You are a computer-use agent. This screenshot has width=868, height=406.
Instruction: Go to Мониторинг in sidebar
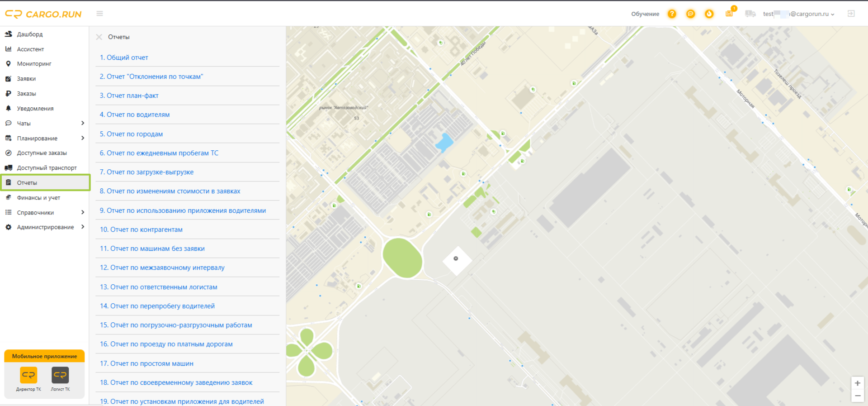(34, 64)
